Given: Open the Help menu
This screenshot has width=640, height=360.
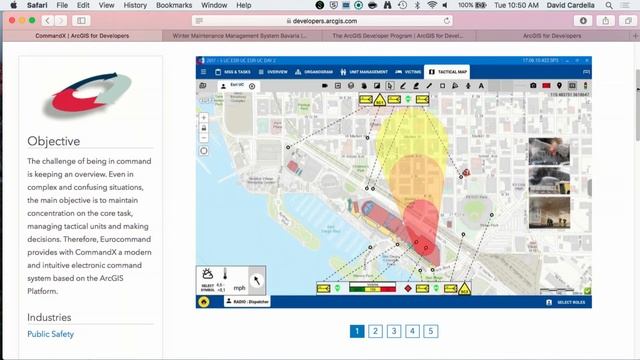Looking at the screenshot, I should pyautogui.click(x=244, y=5).
